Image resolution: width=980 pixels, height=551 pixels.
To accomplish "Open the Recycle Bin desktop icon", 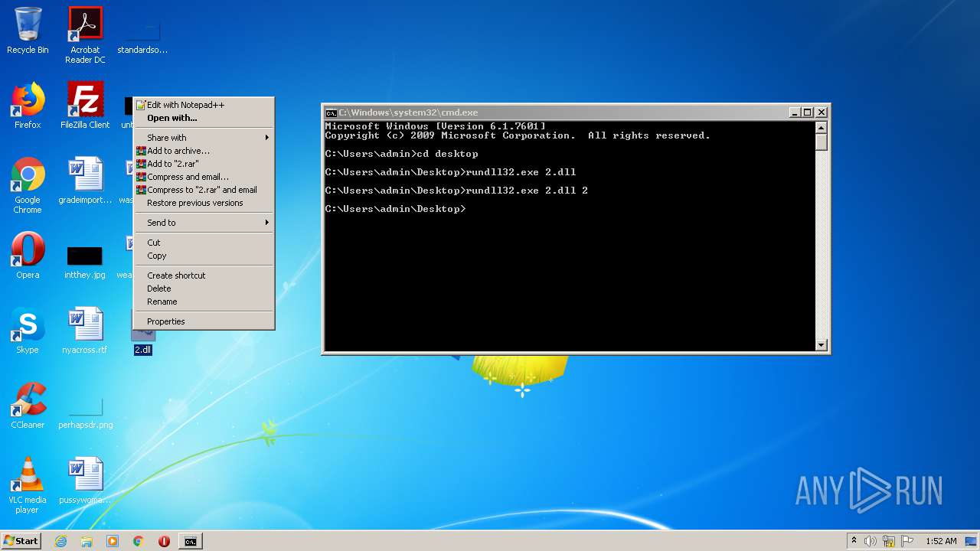I will (x=28, y=31).
